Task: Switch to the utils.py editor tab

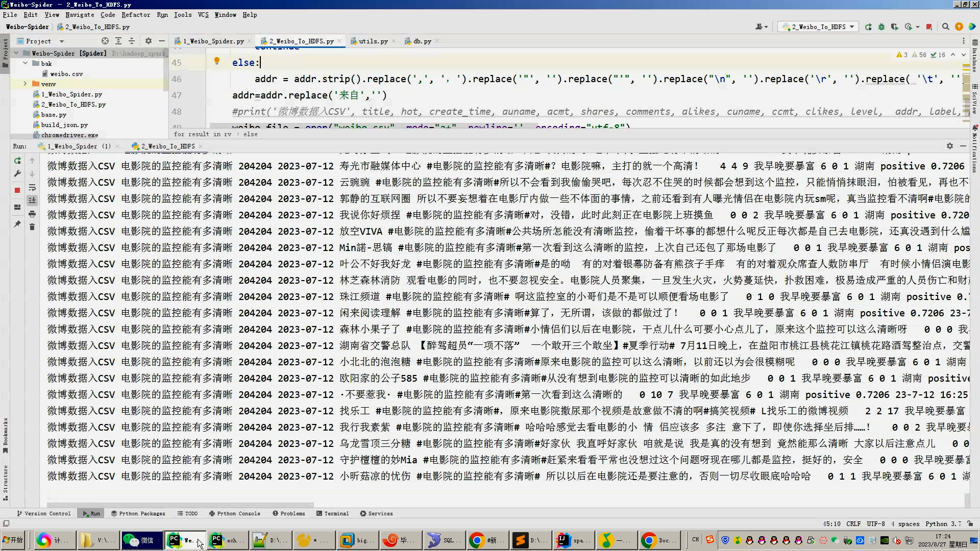Action: [x=373, y=41]
